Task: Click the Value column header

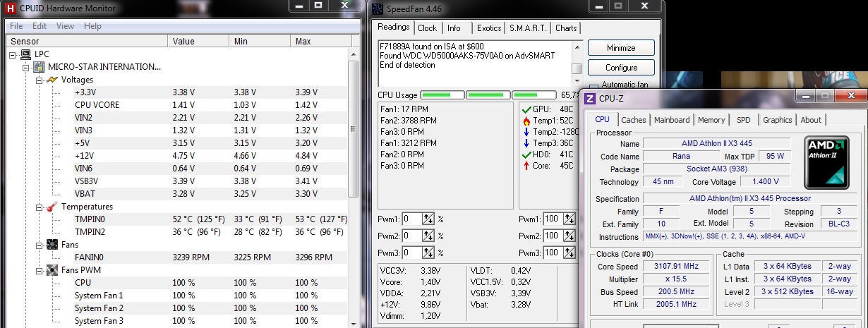Action: tap(200, 42)
